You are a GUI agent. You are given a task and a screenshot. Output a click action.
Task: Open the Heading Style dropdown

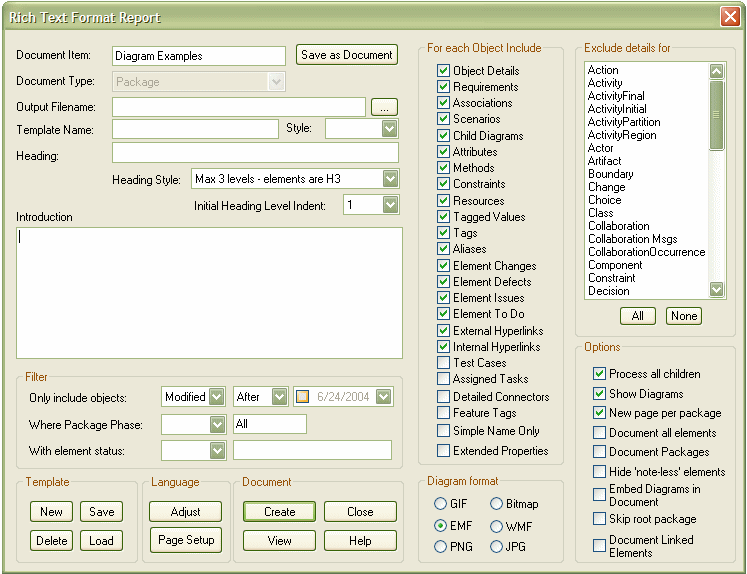pos(390,179)
